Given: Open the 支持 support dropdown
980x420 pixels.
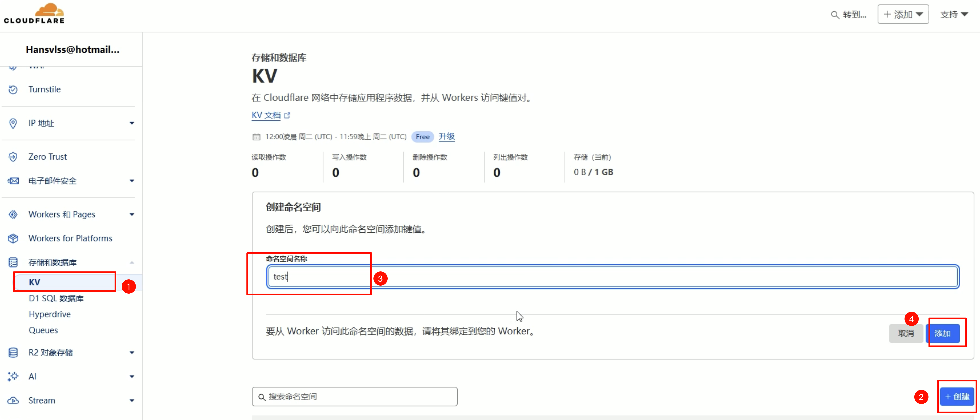Looking at the screenshot, I should click(x=954, y=14).
